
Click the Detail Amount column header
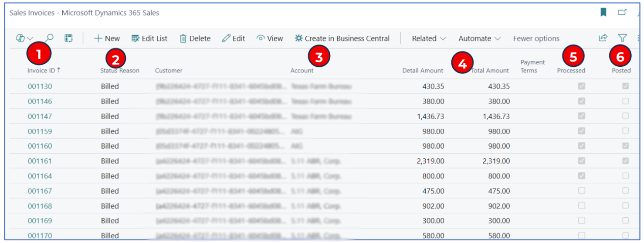[x=423, y=70]
